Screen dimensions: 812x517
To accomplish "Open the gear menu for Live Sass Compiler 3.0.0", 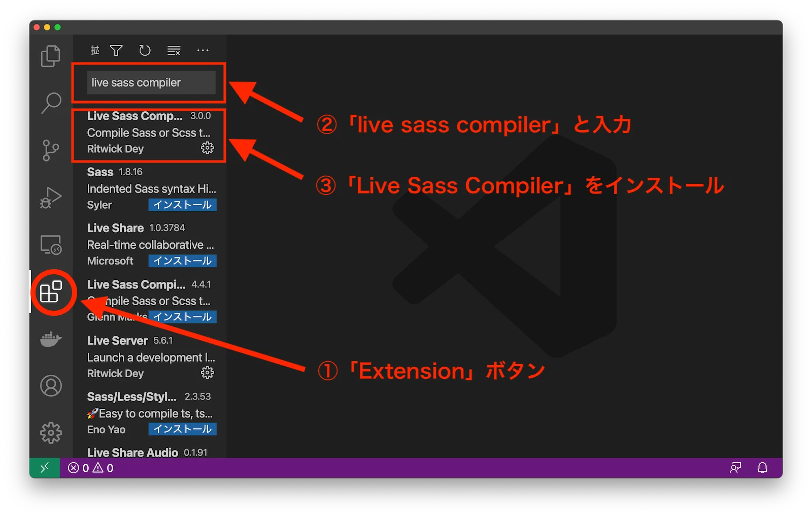I will pyautogui.click(x=208, y=148).
